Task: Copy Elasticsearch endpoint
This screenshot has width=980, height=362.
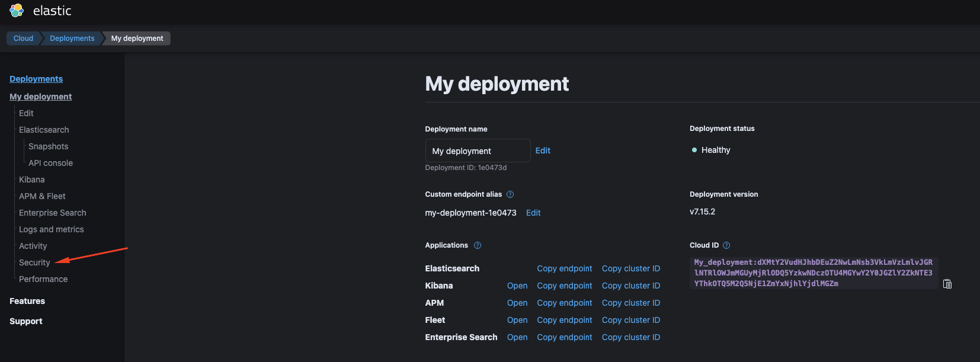Action: (565, 268)
